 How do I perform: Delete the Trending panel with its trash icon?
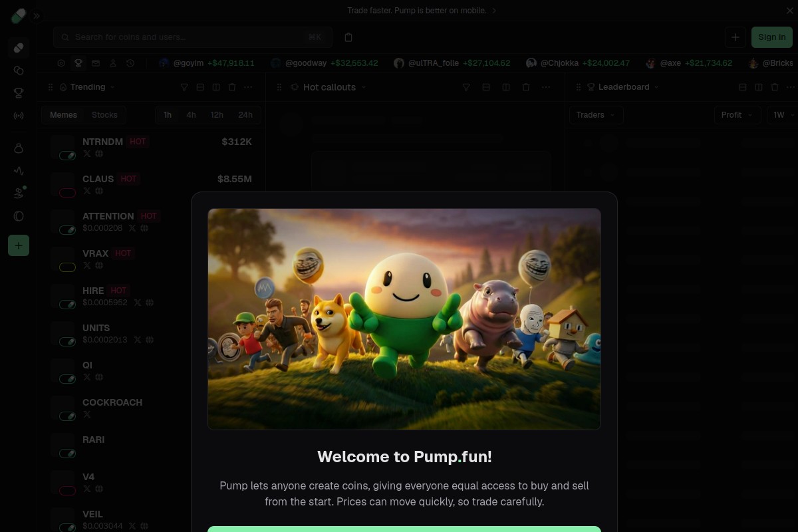point(232,87)
